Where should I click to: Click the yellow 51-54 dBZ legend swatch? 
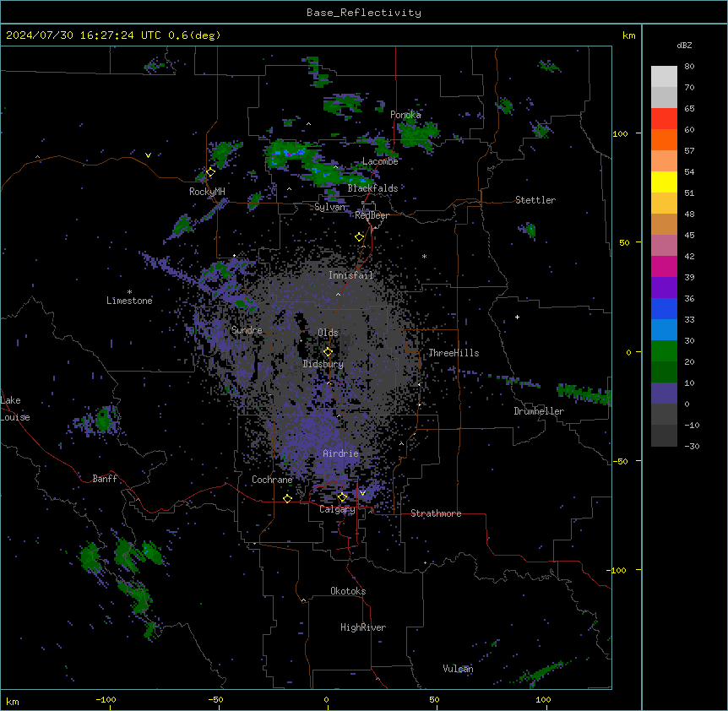664,182
